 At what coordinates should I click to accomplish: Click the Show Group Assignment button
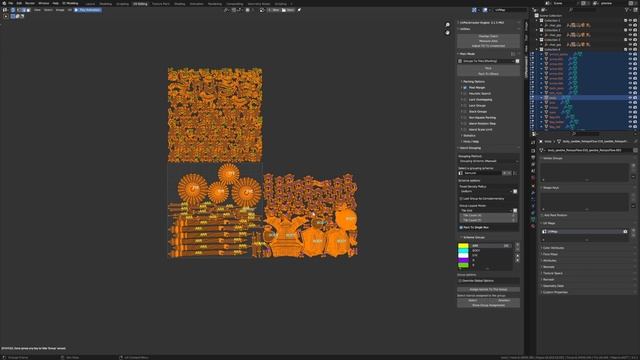click(489, 305)
